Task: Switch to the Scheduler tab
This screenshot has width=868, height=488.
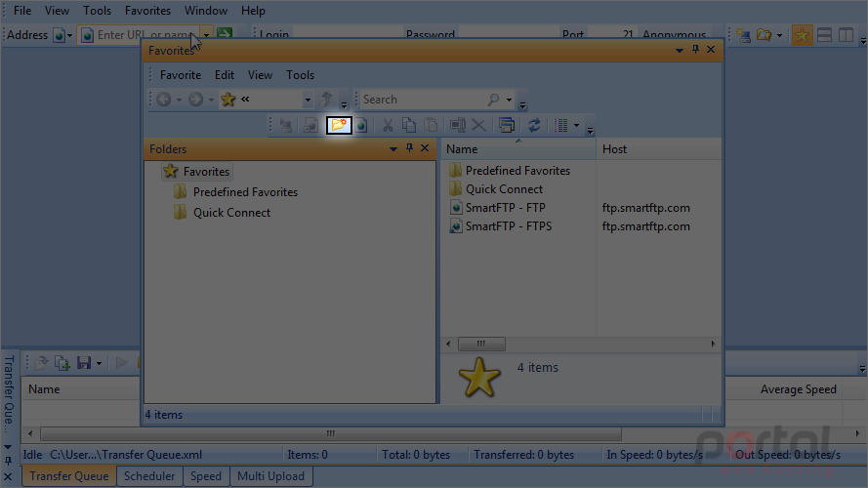Action: [x=149, y=476]
